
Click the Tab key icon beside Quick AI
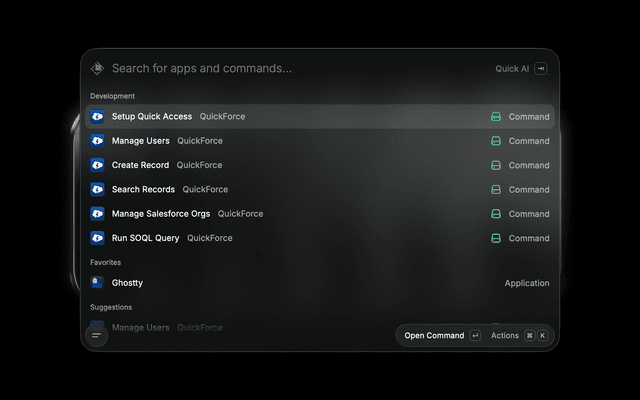coord(541,69)
